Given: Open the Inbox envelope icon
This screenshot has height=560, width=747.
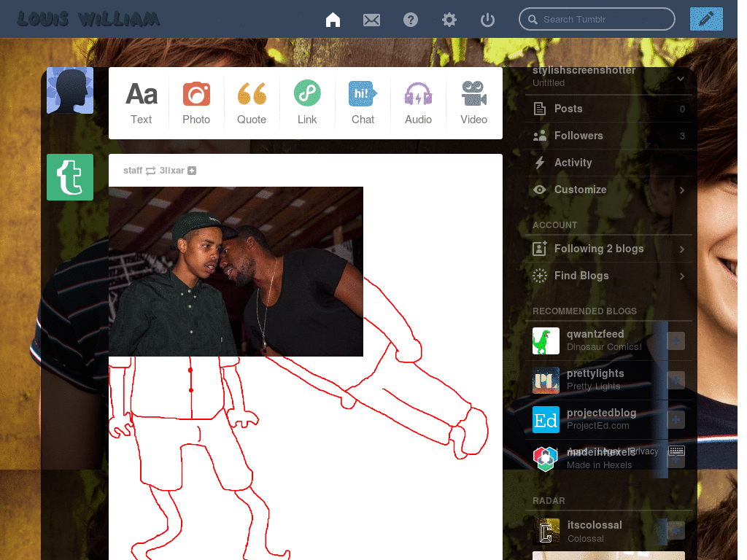Looking at the screenshot, I should [371, 20].
